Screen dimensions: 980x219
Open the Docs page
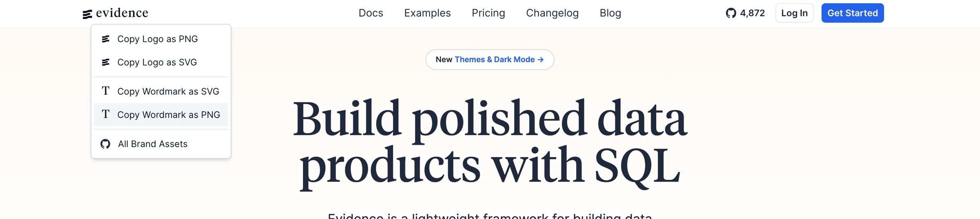371,13
